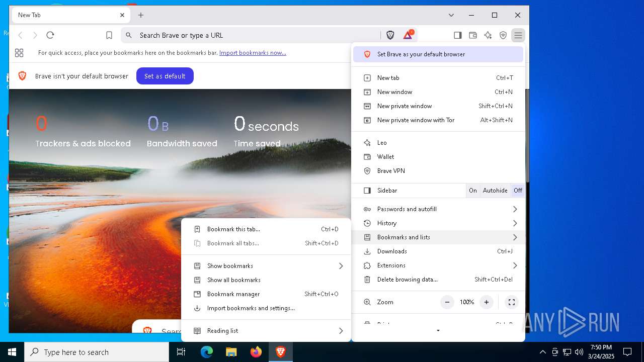Click the volume icon in system tray
644x362 pixels.
579,352
